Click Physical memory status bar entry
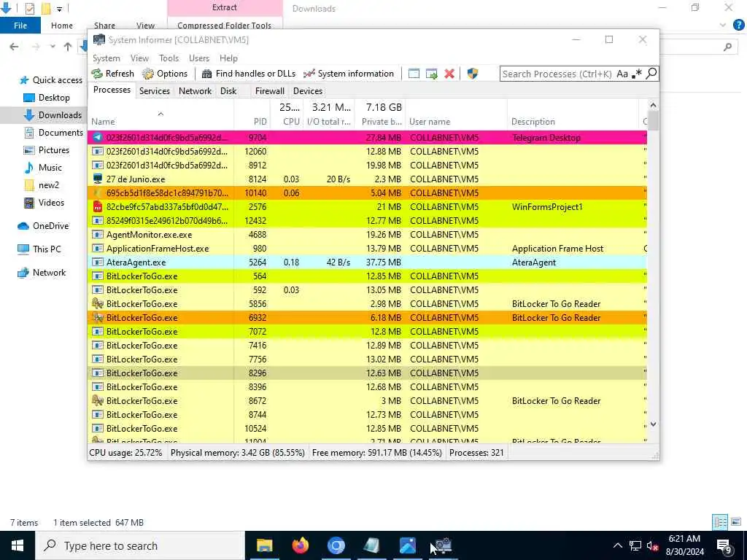 pyautogui.click(x=237, y=452)
